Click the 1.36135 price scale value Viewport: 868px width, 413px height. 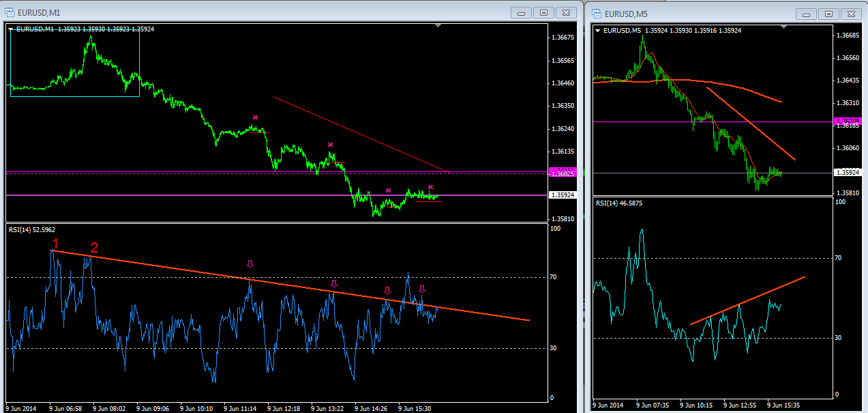(x=563, y=151)
